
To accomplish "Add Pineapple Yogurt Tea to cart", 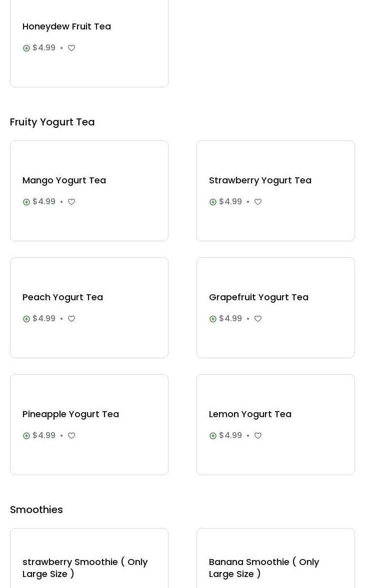I will coord(26,436).
